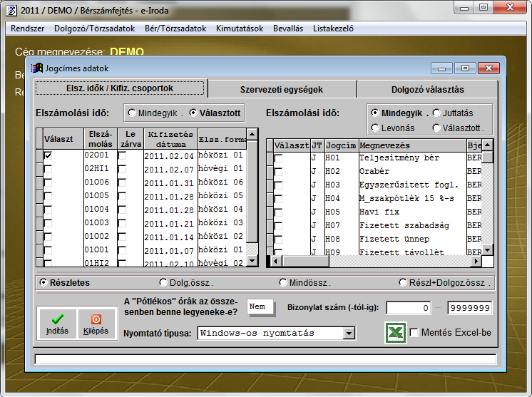This screenshot has width=532, height=397.
Task: Click the main application title bar icon
Action: coord(11,9)
